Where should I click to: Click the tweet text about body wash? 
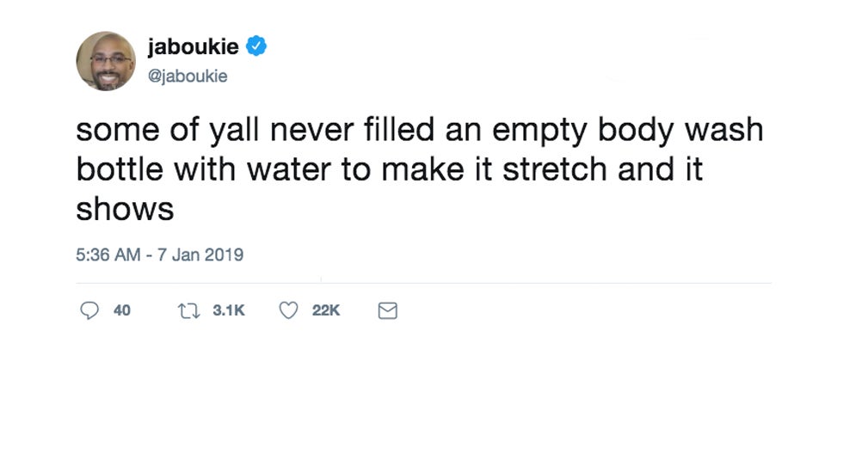click(x=420, y=169)
